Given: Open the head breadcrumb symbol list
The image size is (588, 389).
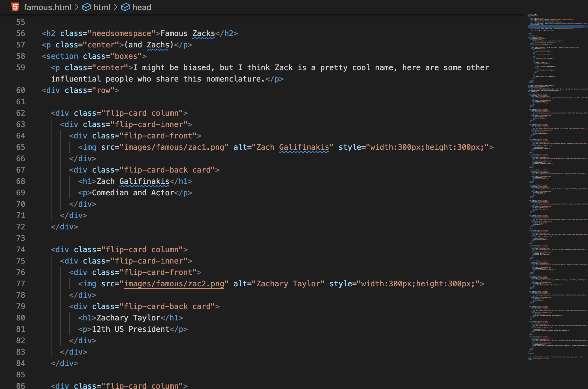Looking at the screenshot, I should click(x=142, y=7).
